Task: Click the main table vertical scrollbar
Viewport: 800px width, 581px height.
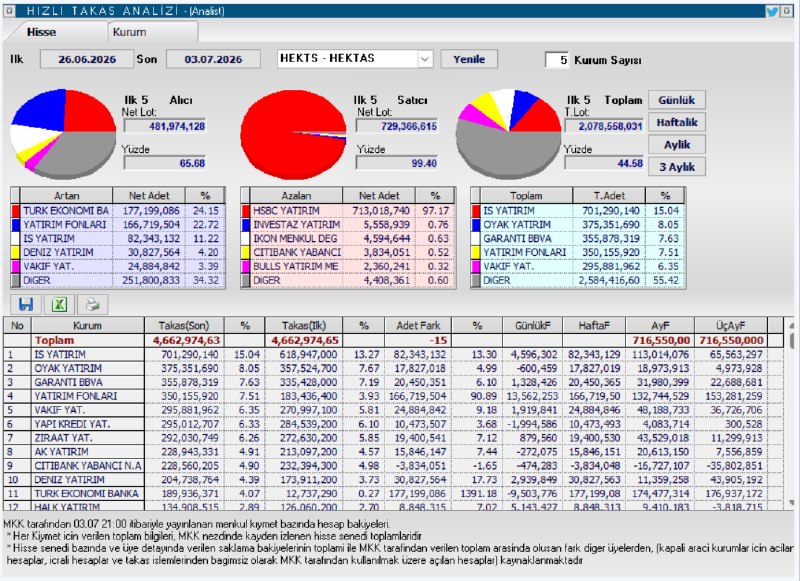Action: pyautogui.click(x=791, y=413)
